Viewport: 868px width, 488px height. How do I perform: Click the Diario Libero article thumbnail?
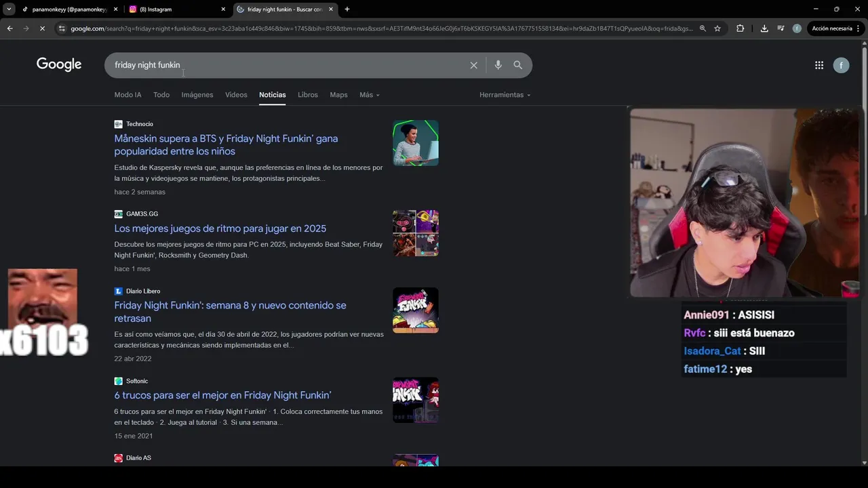(x=416, y=310)
